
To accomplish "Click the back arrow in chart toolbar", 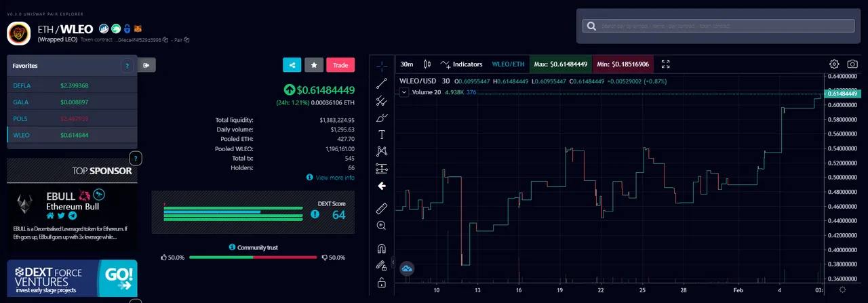I will click(x=381, y=186).
